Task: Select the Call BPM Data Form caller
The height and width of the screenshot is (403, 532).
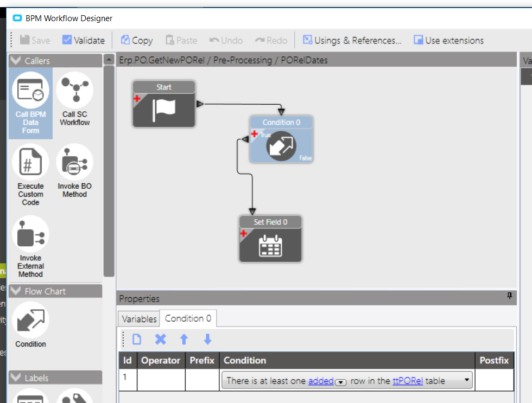Action: tap(30, 103)
